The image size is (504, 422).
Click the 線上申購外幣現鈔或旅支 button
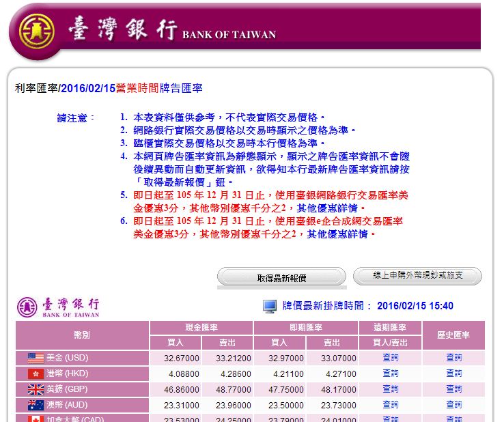coord(417,275)
